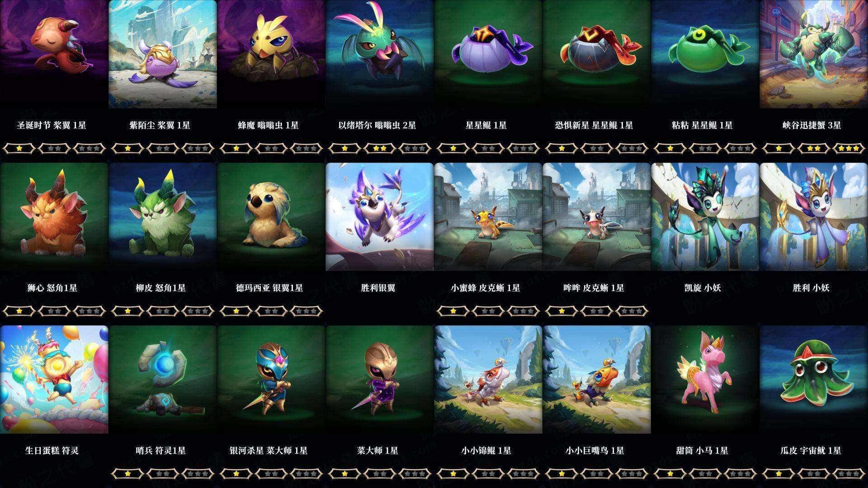This screenshot has width=868, height=488.
Task: Pick the 恐惧新星 星星鲲 icon
Action: [x=597, y=54]
